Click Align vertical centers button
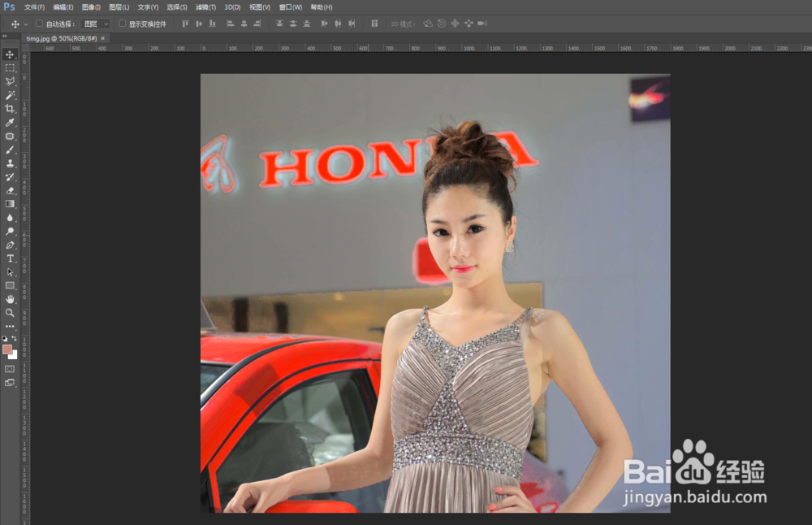The image size is (812, 525). [x=198, y=24]
